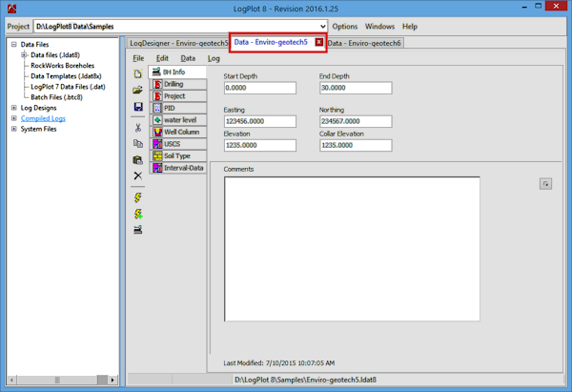Click the top lightning bolt compile icon
The image size is (572, 392).
[138, 197]
